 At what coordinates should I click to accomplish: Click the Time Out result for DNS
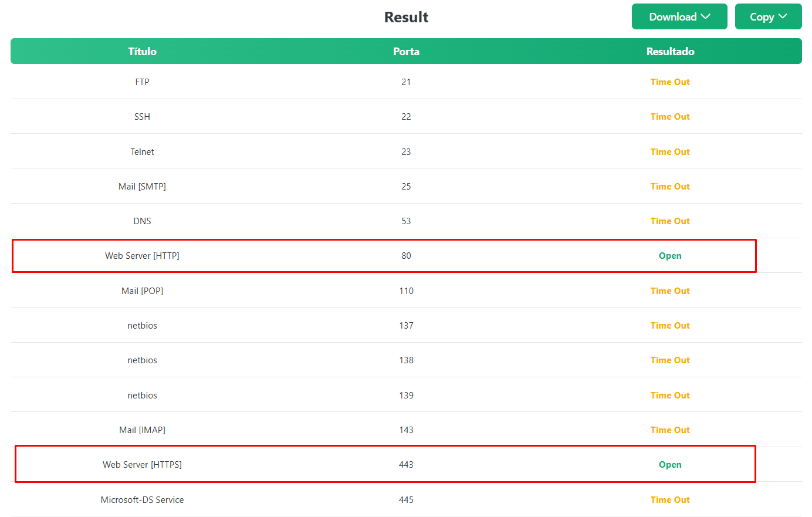click(x=670, y=221)
